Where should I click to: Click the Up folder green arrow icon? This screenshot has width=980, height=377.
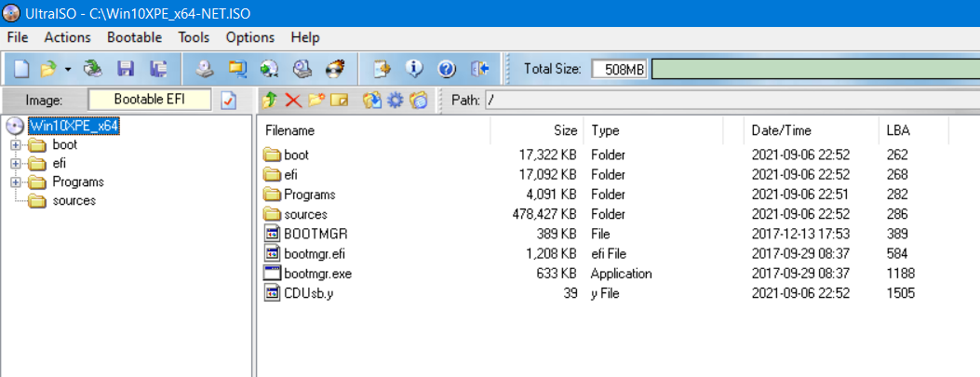270,100
